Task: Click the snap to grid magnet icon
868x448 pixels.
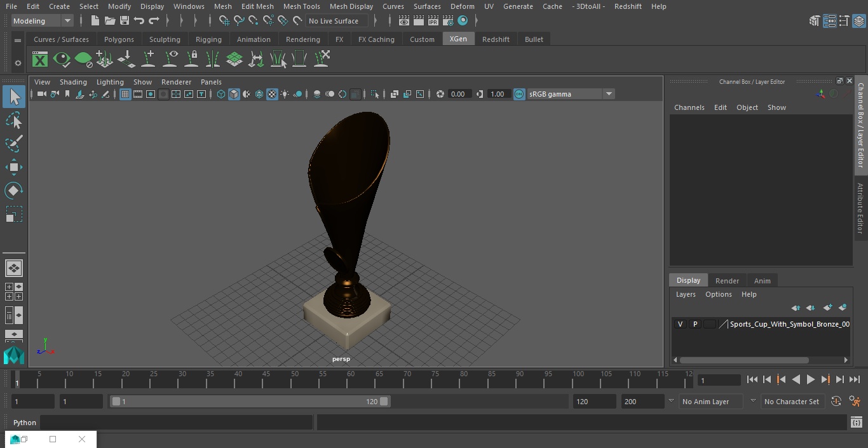Action: [x=224, y=21]
